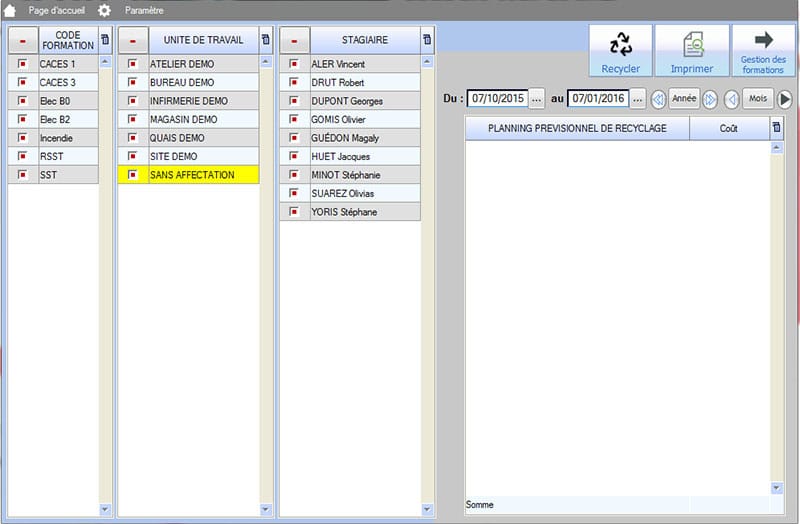Toggle SANS AFFECTATION checkbox
Image resolution: width=800 pixels, height=524 pixels.
[x=133, y=174]
